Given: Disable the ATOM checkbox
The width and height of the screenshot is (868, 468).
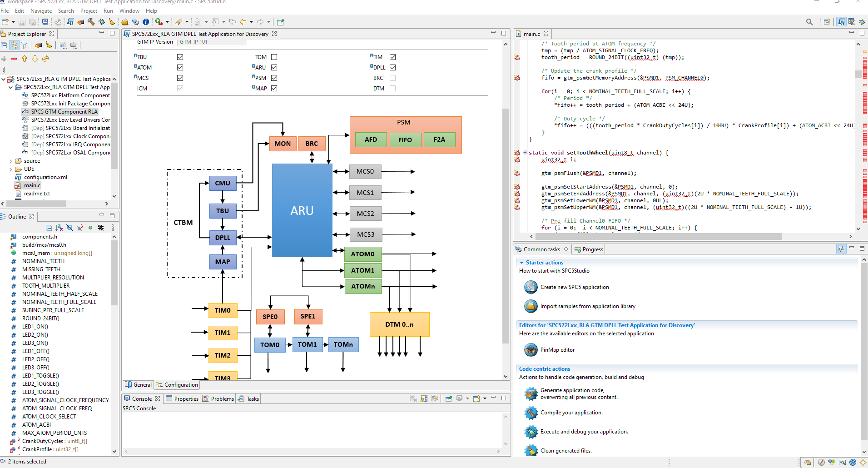Looking at the screenshot, I should click(x=180, y=67).
